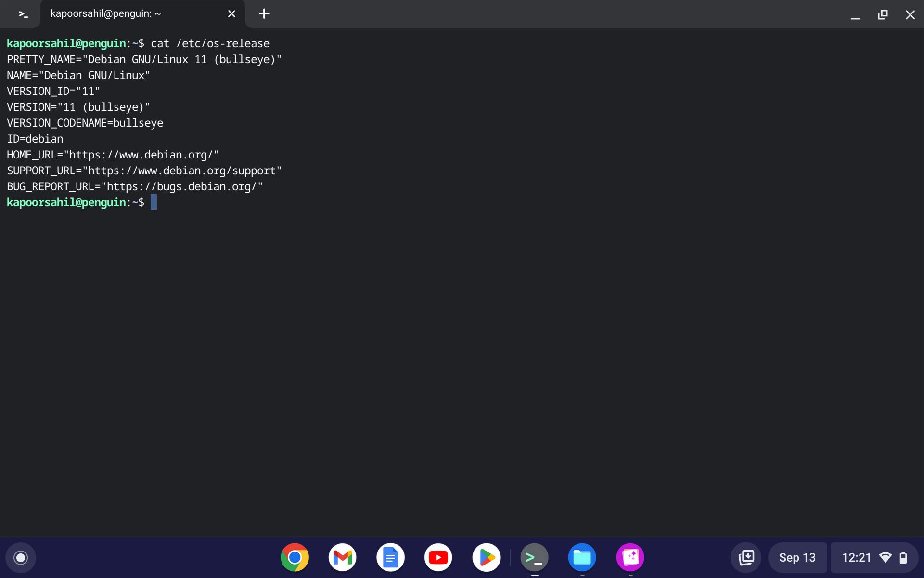Open a new terminal tab with plus
The width and height of the screenshot is (924, 578).
[264, 14]
